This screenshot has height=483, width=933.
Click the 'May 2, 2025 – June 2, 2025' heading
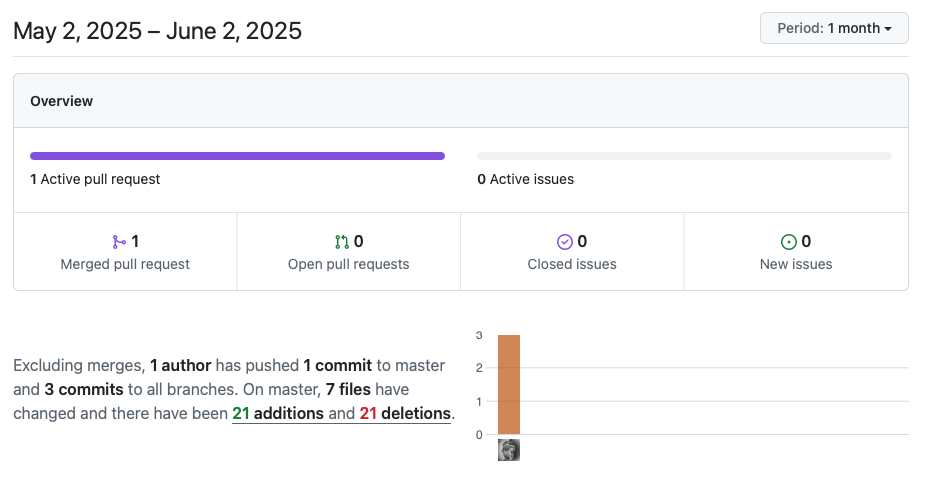coord(158,31)
